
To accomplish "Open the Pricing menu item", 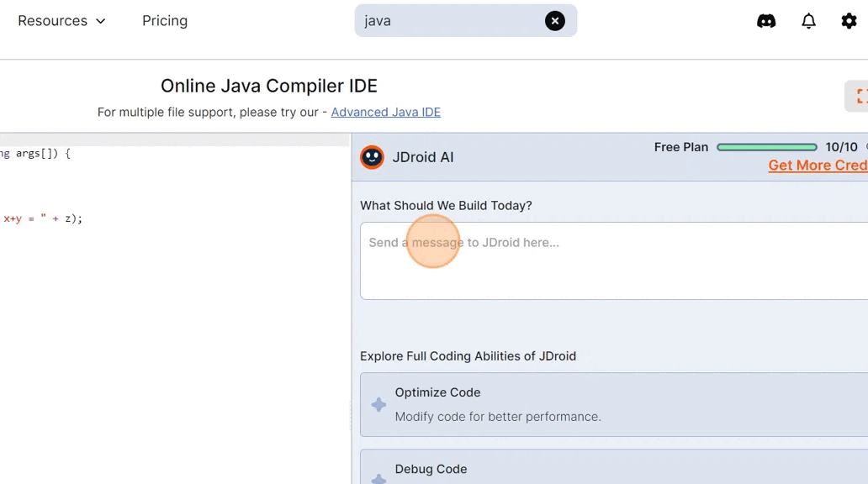I will point(165,21).
